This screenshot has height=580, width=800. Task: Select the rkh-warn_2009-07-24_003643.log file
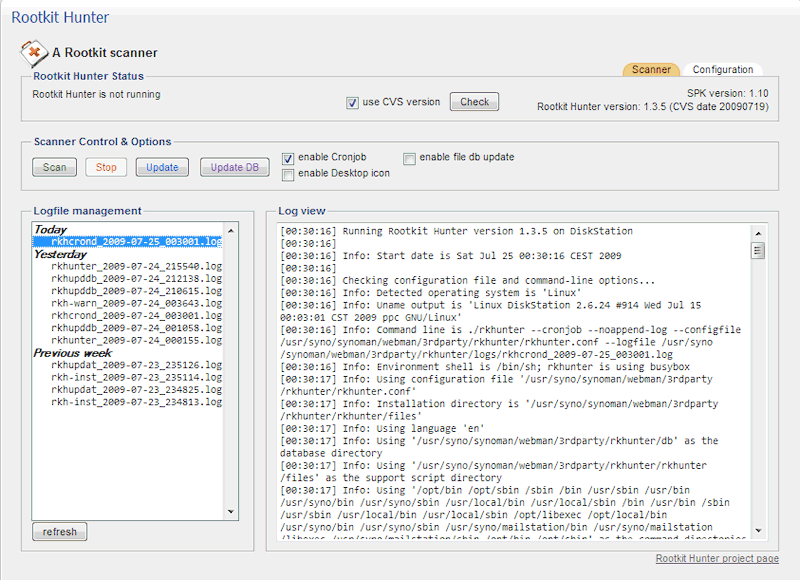[x=136, y=303]
